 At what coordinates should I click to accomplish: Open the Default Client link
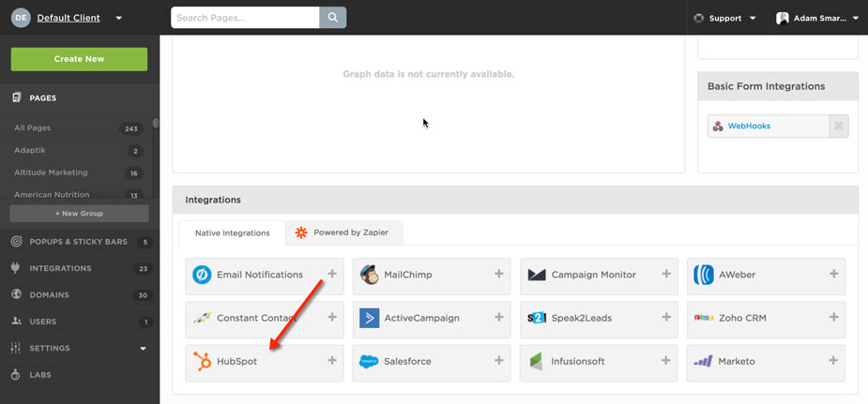(69, 18)
